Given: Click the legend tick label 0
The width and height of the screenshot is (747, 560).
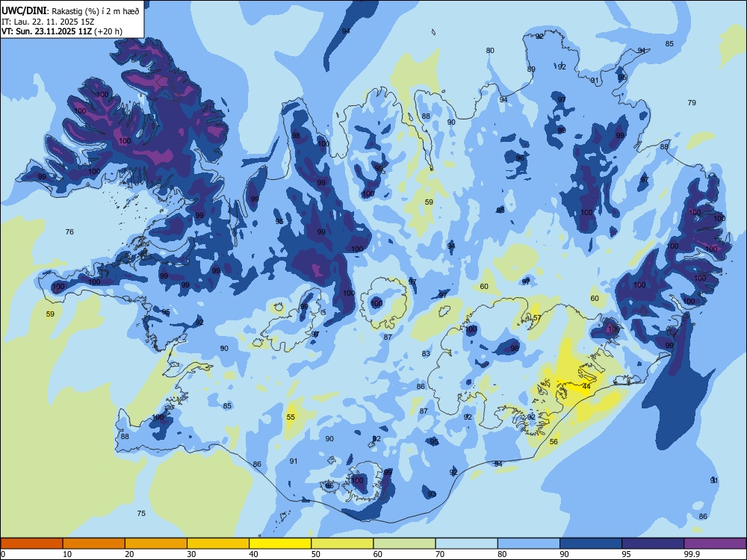Looking at the screenshot, I should click(x=3, y=554).
